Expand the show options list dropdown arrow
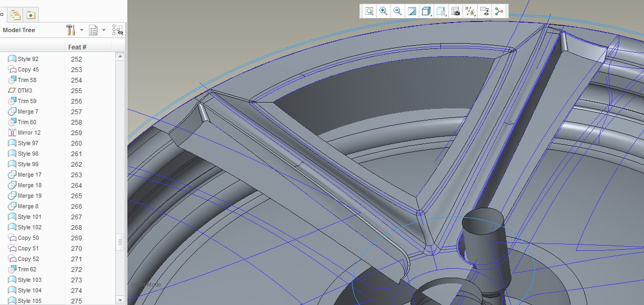This screenshot has height=305, width=644. tap(104, 30)
